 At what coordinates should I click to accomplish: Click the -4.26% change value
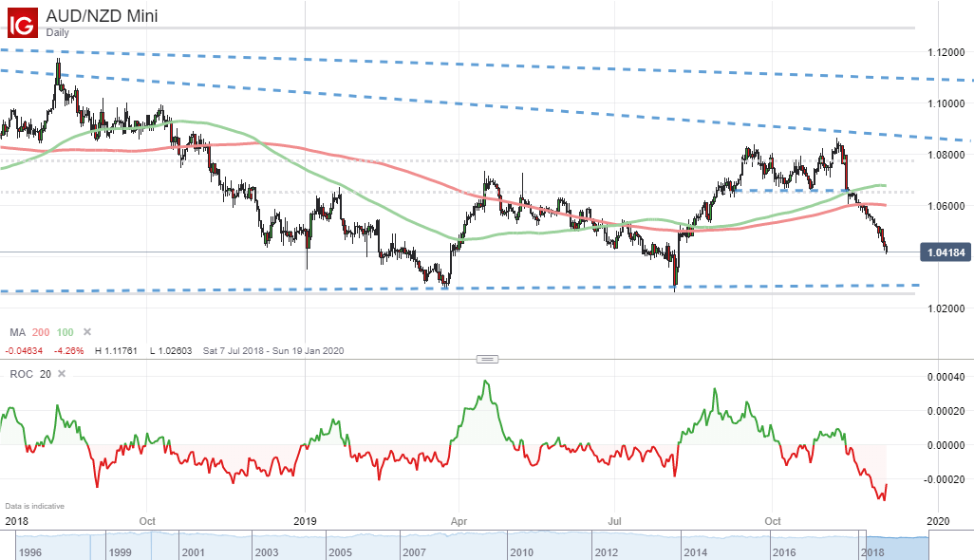point(69,351)
